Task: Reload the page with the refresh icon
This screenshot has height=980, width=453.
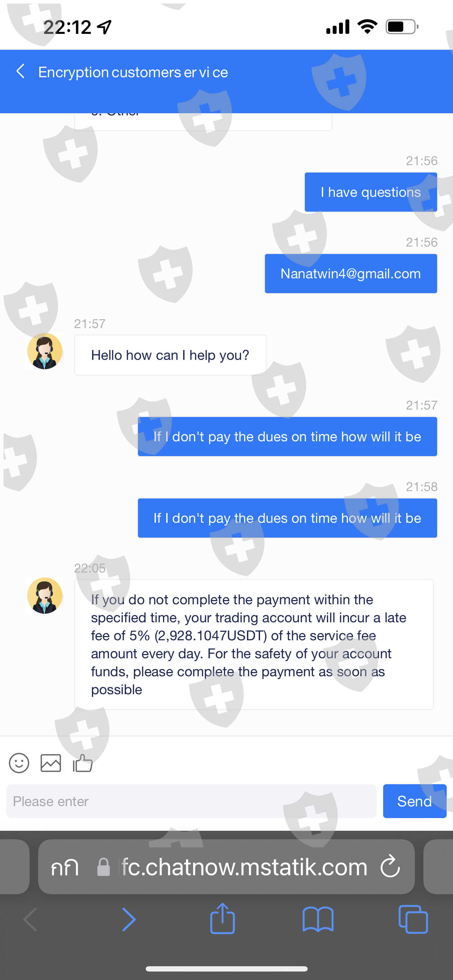Action: click(x=390, y=867)
